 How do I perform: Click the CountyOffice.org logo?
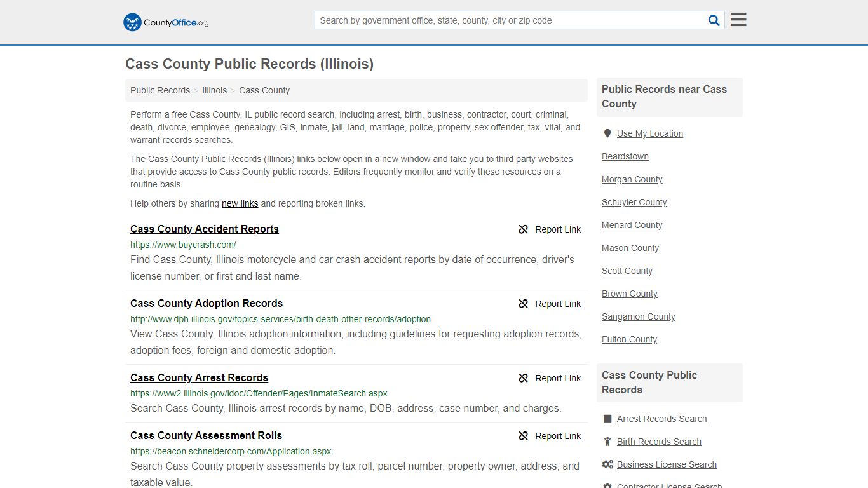pyautogui.click(x=166, y=22)
